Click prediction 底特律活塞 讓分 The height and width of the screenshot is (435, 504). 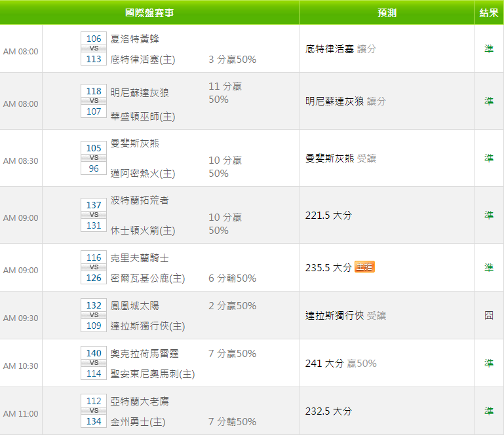(341, 49)
